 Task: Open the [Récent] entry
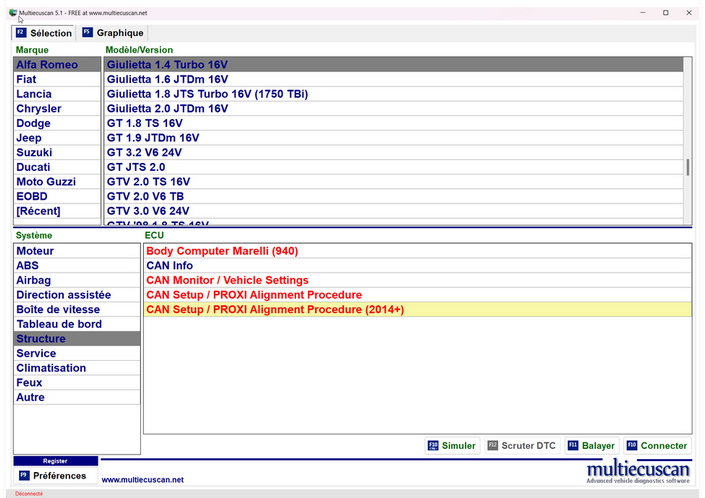click(57, 211)
